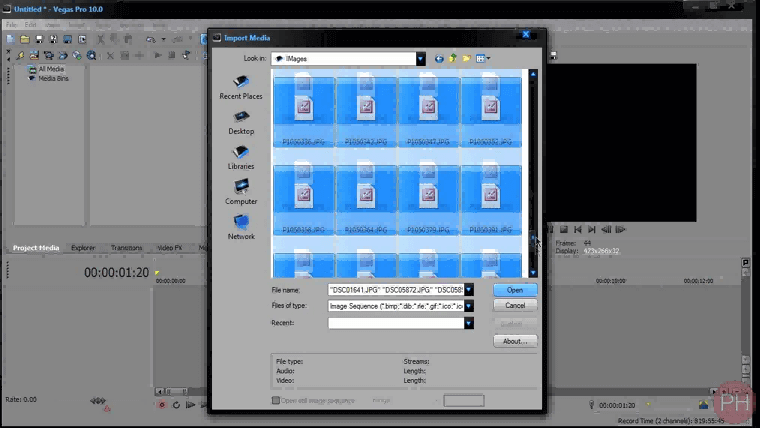Image resolution: width=760 pixels, height=428 pixels.
Task: Click the Capture Video camera icon
Action: [48, 55]
